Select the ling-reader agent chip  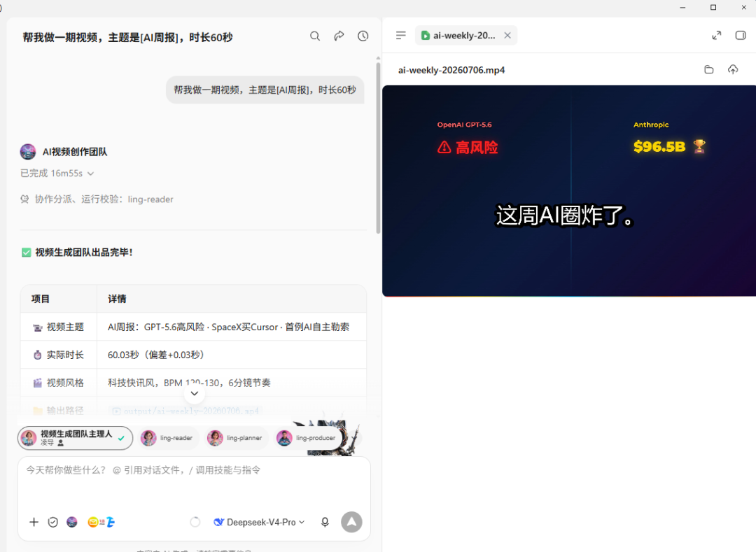[167, 438]
